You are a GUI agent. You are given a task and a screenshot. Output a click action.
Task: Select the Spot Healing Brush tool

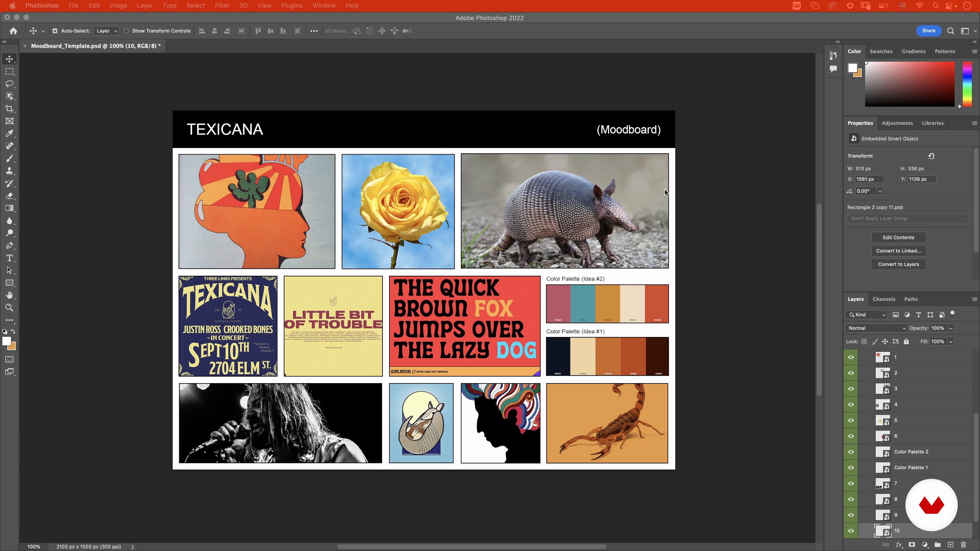click(9, 146)
